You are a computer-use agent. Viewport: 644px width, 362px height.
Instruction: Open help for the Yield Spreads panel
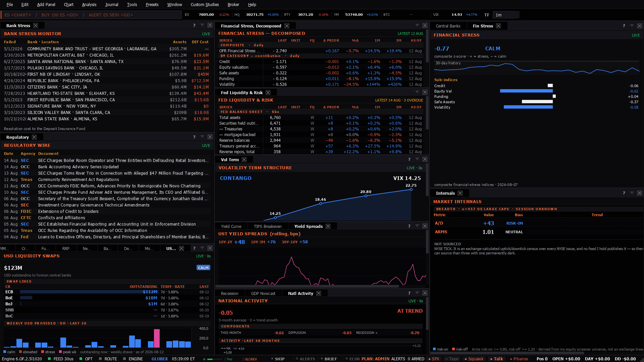pos(409,226)
